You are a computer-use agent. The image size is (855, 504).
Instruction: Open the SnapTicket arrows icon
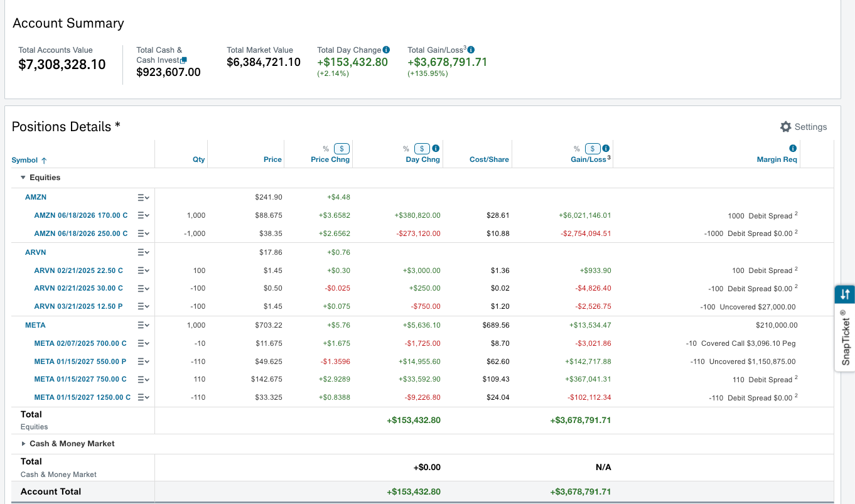coord(845,294)
